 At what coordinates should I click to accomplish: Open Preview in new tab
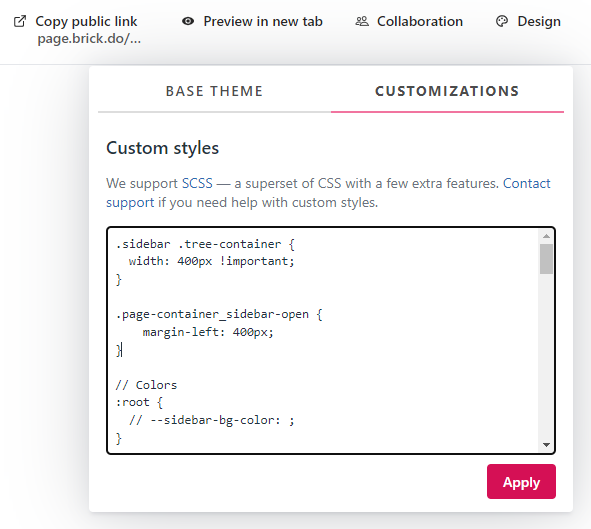click(263, 21)
